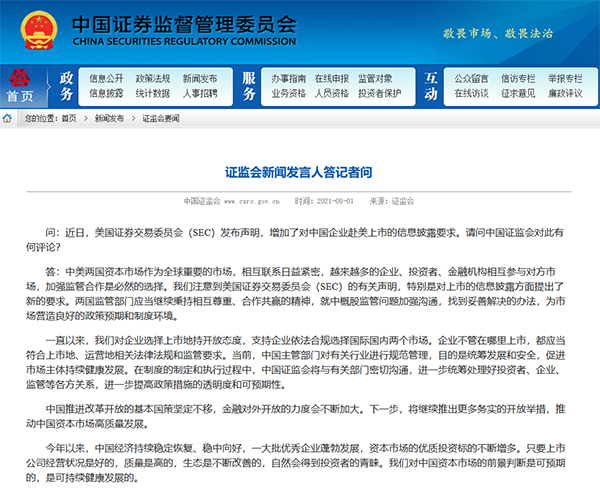The width and height of the screenshot is (600, 492).
Task: Click the article title 证监会新闻发言人答记者问
Action: (x=299, y=173)
